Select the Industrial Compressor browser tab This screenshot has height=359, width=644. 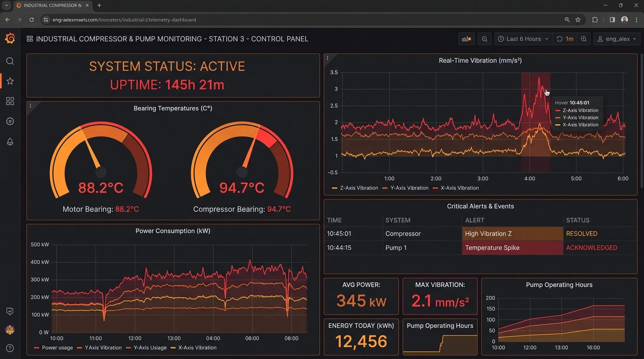click(x=53, y=5)
